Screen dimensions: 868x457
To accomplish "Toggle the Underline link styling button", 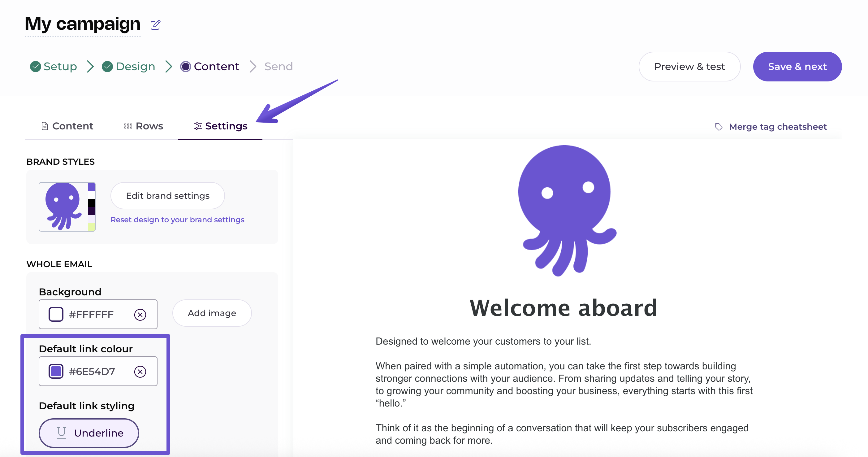I will (89, 433).
